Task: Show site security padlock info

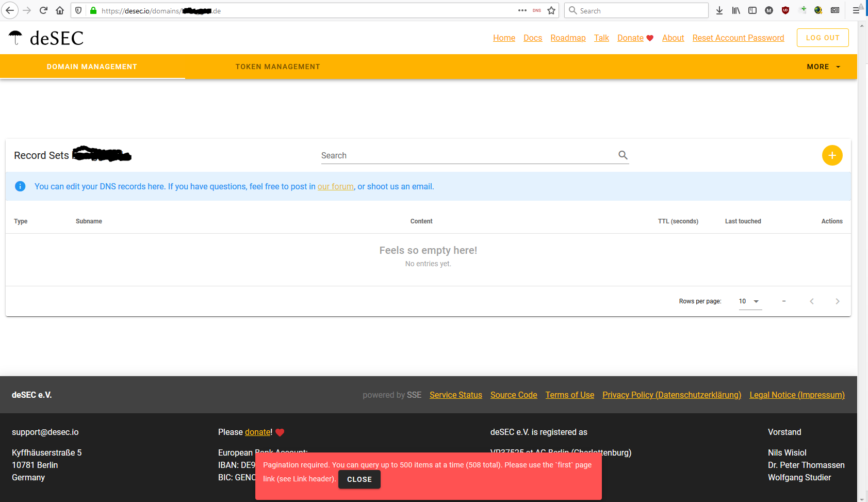Action: click(93, 10)
